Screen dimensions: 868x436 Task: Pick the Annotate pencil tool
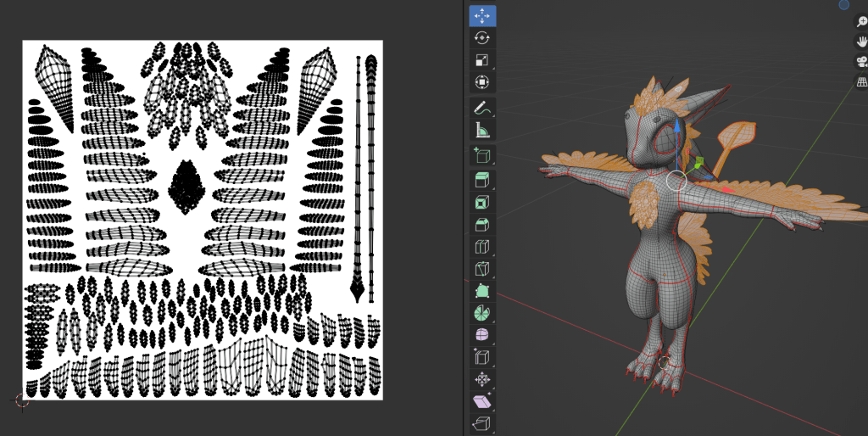(482, 109)
